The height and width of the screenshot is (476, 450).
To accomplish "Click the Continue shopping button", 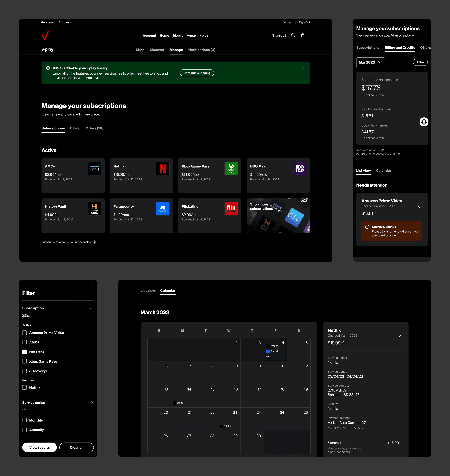I will tap(197, 73).
